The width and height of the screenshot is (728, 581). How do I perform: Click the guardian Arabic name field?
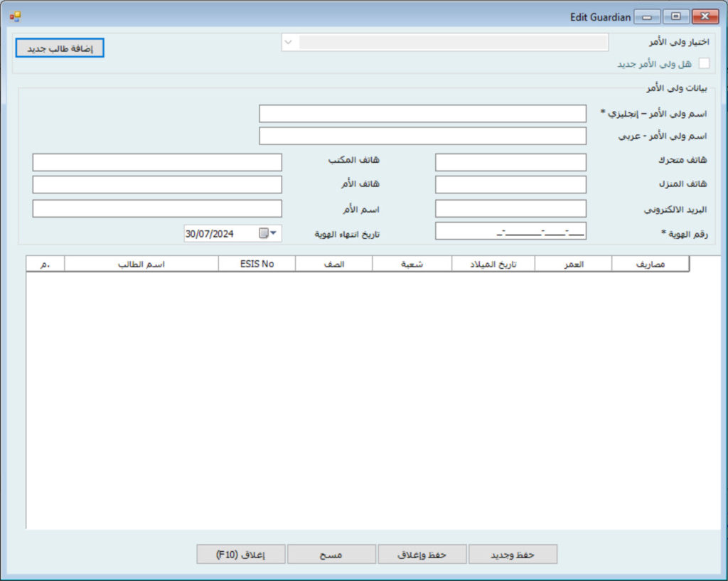(x=422, y=136)
